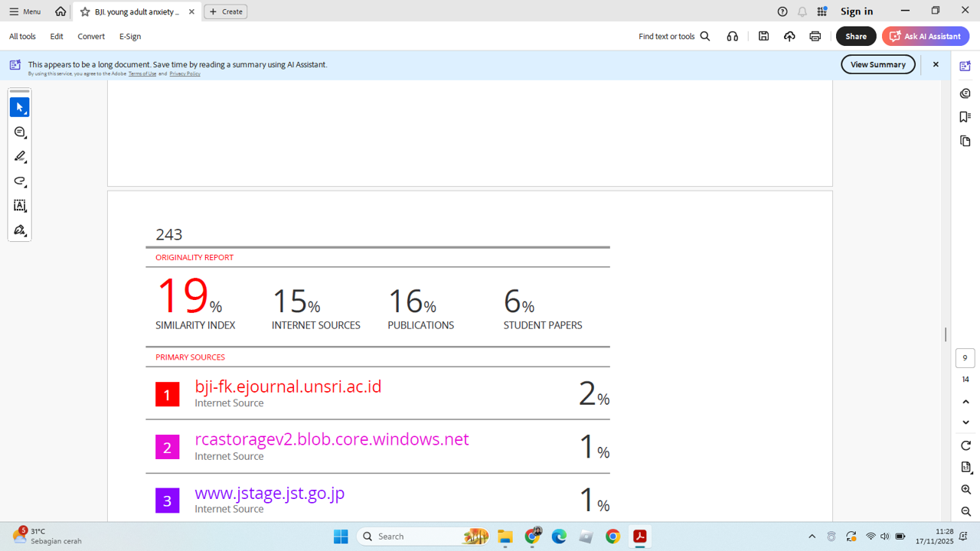Choose the Add comment tool

pyautogui.click(x=19, y=132)
